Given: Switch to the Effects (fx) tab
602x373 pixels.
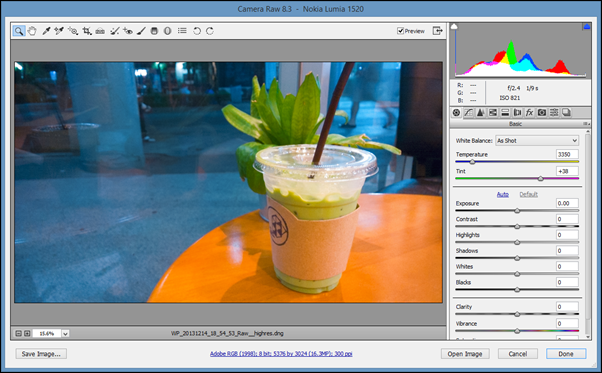Looking at the screenshot, I should [529, 112].
